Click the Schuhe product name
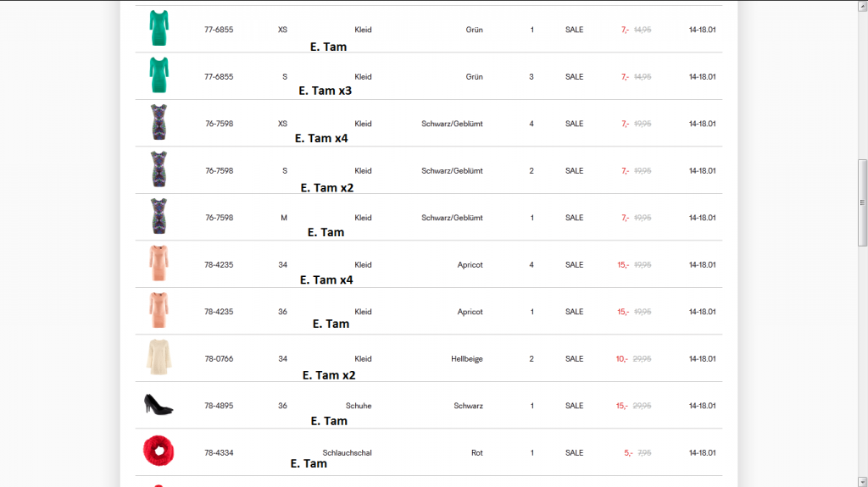 [359, 406]
